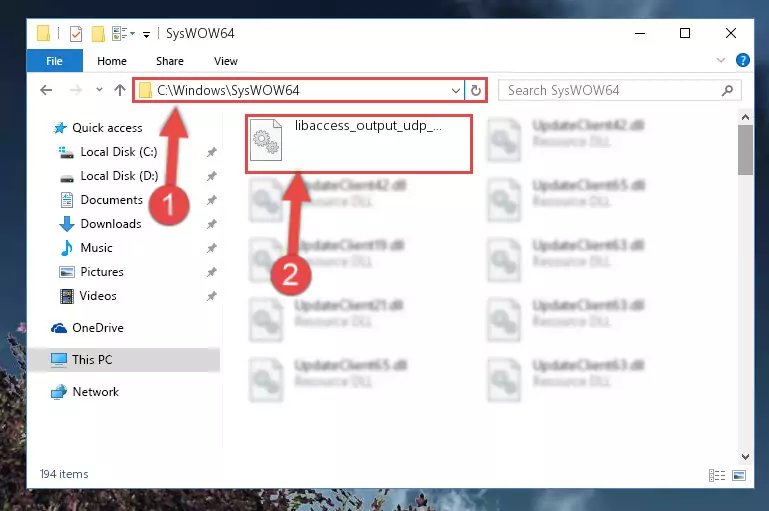The height and width of the screenshot is (511, 769).
Task: Click the pin icon next to Music
Action: pyautogui.click(x=211, y=248)
